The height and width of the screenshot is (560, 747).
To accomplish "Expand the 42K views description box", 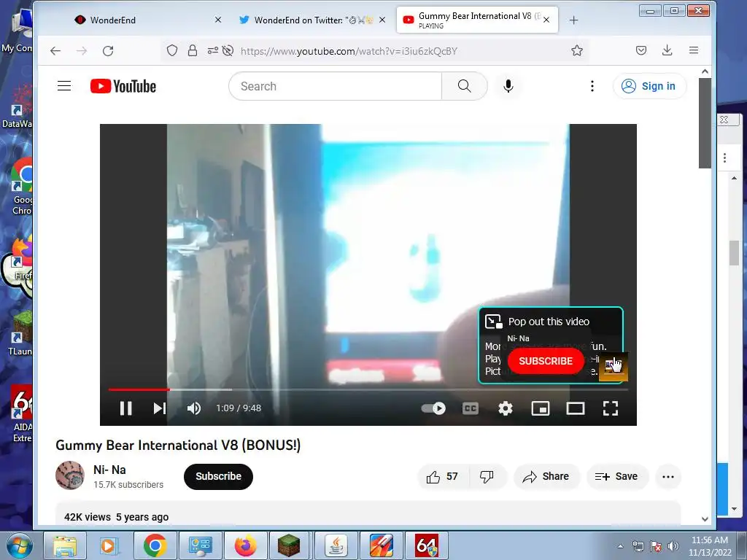I will click(x=368, y=514).
